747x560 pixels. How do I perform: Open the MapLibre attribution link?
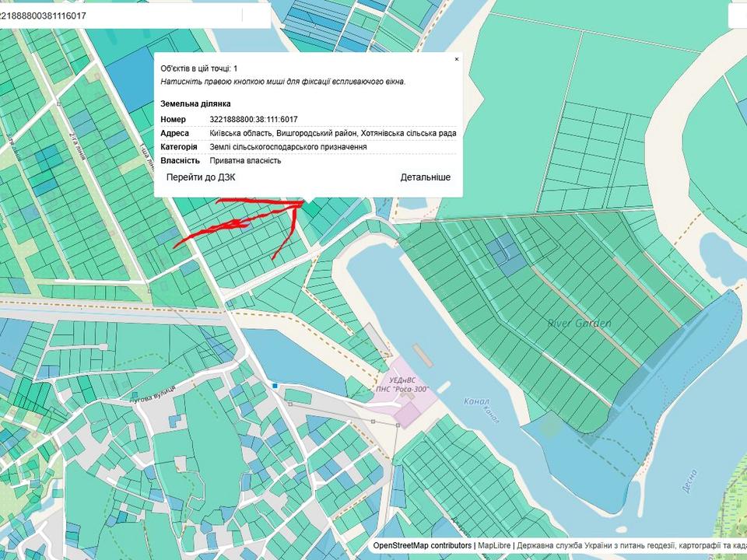point(495,546)
